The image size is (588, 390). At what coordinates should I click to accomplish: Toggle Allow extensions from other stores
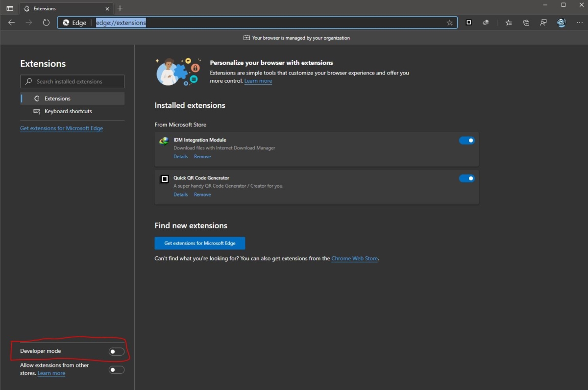(x=116, y=369)
